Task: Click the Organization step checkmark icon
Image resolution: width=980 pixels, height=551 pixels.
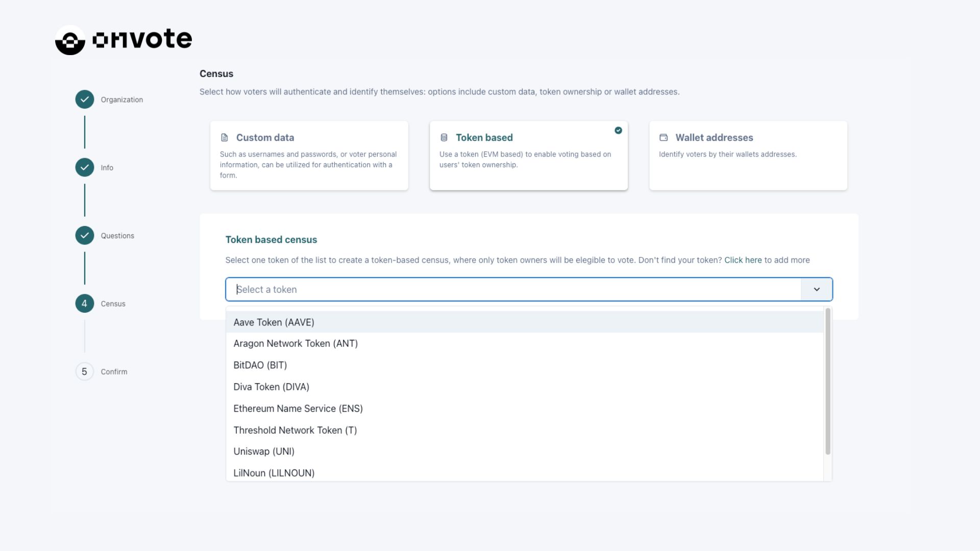Action: coord(85,99)
